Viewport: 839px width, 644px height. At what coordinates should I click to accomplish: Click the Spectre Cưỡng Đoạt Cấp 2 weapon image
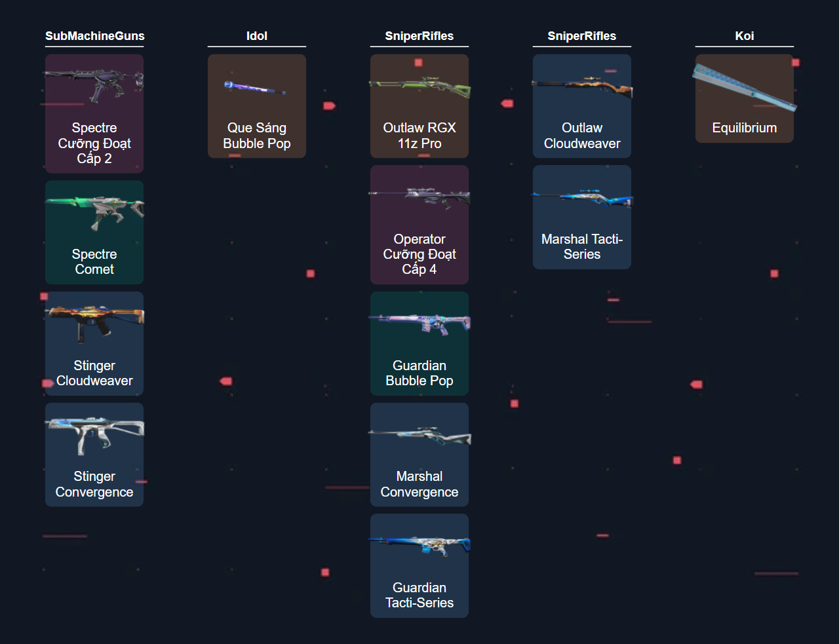(94, 86)
